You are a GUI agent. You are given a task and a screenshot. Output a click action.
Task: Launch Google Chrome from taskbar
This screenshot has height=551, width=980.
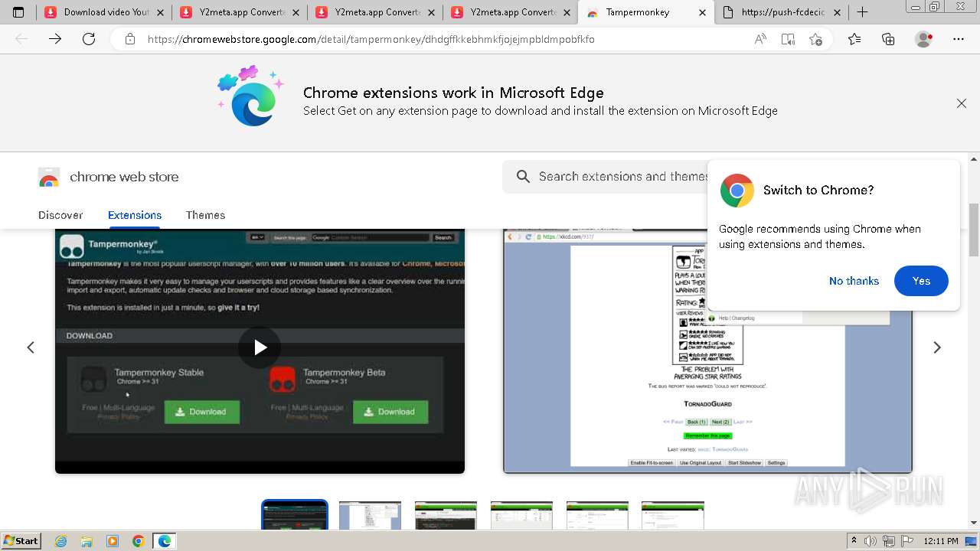tap(138, 541)
